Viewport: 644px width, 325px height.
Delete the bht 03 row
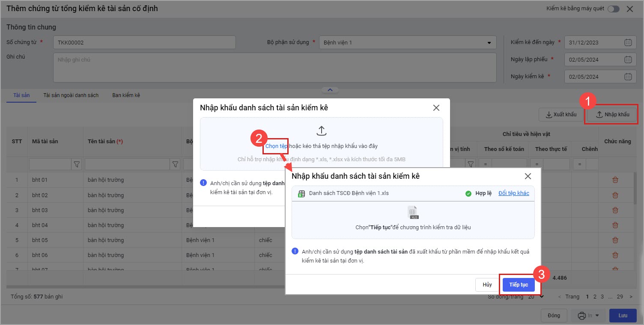[615, 210]
